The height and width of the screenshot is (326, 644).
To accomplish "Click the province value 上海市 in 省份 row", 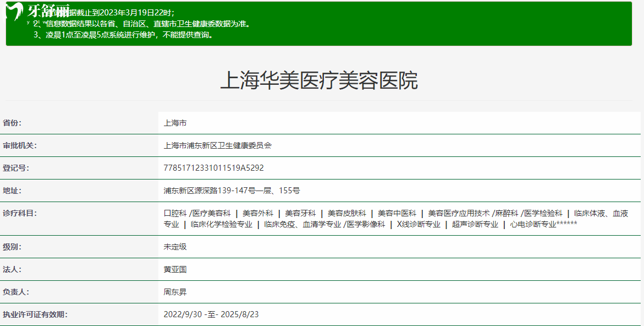I will point(175,123).
